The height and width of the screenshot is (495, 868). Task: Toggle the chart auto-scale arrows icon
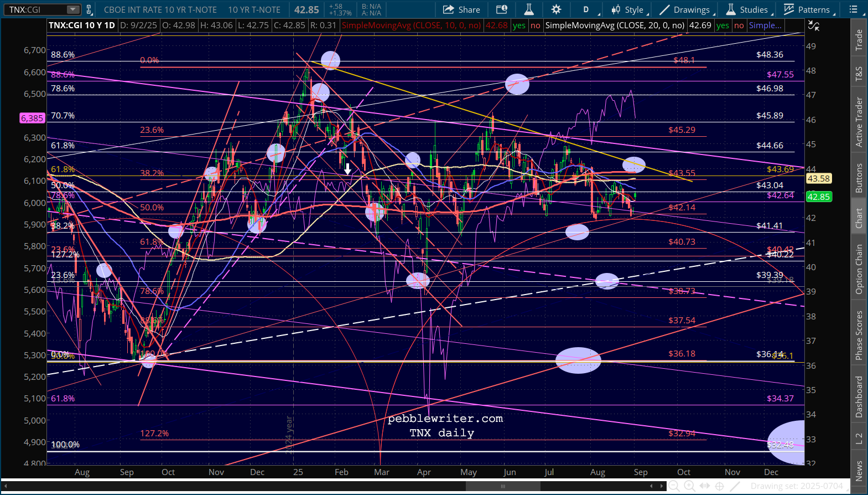click(813, 25)
